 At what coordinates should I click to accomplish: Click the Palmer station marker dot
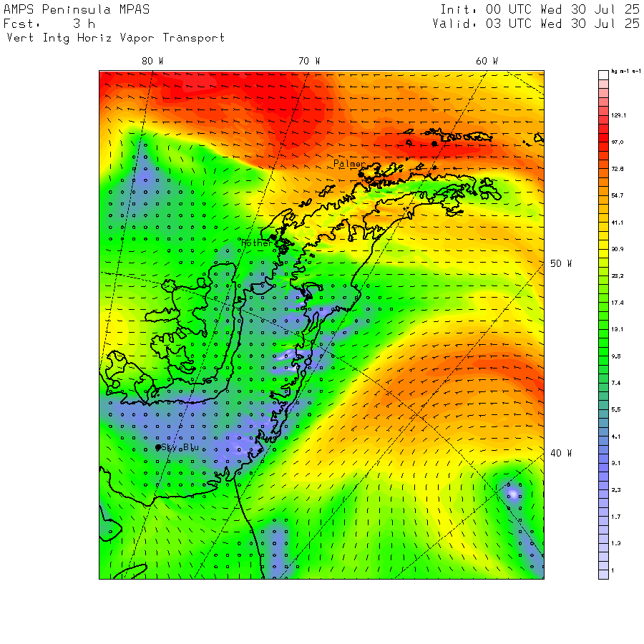pyautogui.click(x=361, y=175)
